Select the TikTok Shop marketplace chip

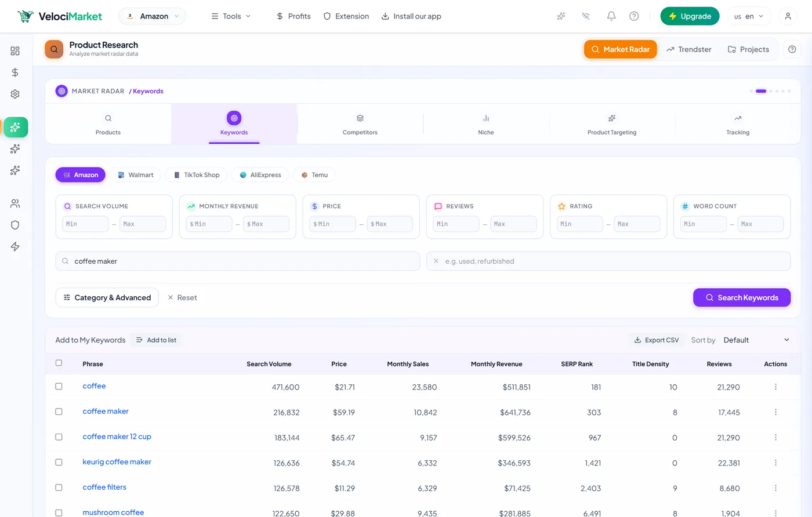coord(197,175)
